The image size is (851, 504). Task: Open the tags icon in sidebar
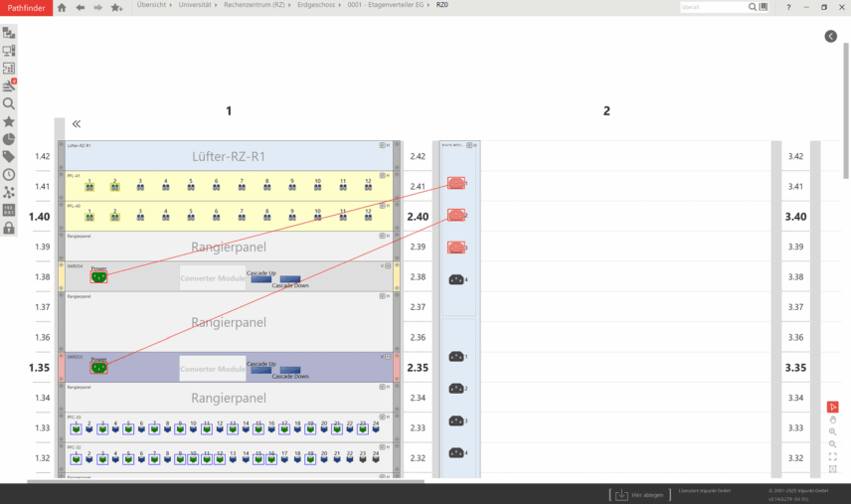tap(9, 157)
